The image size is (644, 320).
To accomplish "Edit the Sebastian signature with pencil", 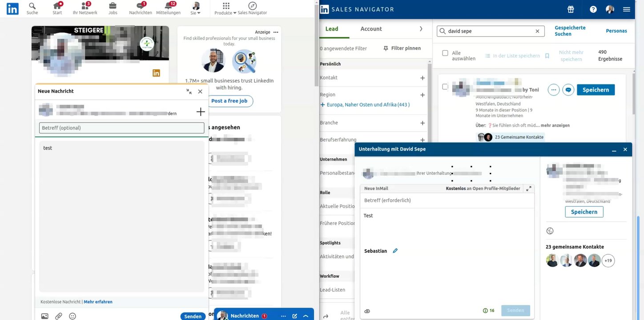I will [x=395, y=251].
